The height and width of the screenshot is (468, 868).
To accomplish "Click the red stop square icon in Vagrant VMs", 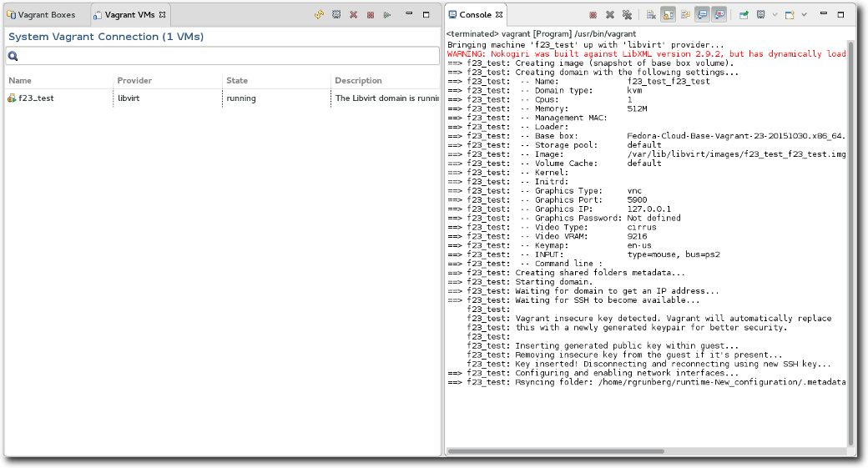I will [370, 15].
